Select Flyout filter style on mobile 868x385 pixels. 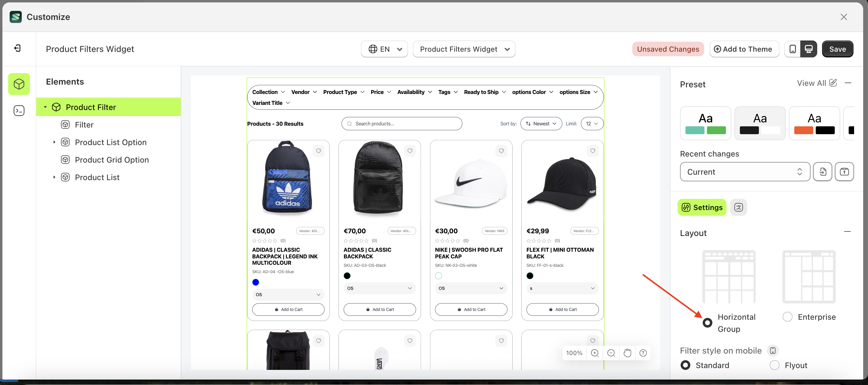click(x=774, y=365)
